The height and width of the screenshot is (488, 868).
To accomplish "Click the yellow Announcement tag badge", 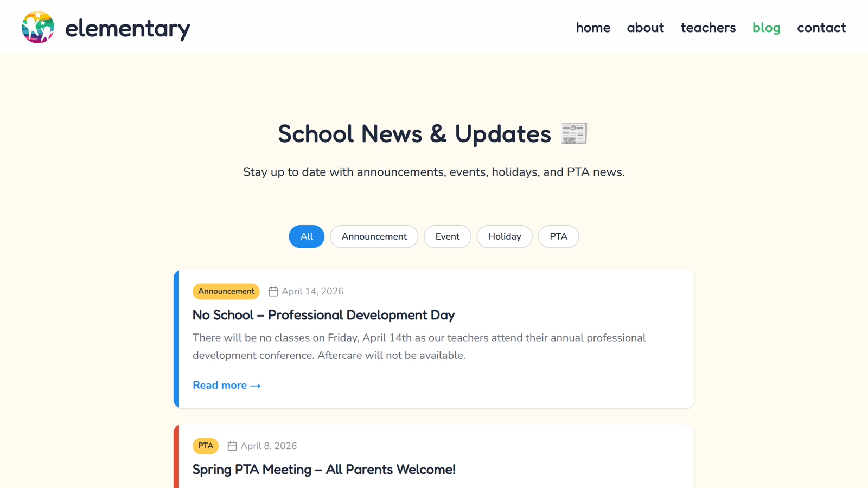I will 226,291.
